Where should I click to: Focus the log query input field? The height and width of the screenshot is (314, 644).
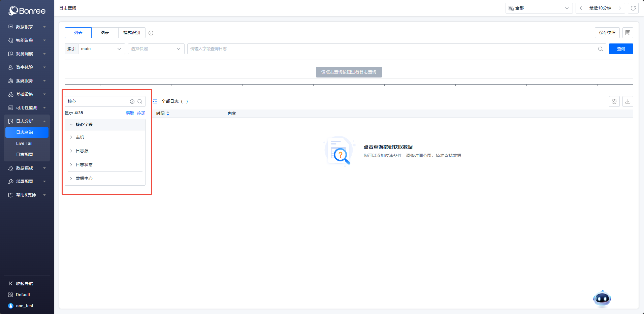coord(391,49)
